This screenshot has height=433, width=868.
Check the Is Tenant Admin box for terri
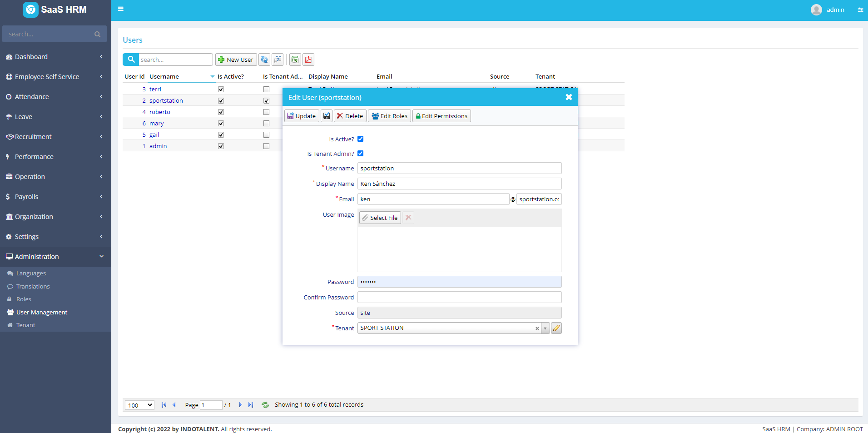(x=267, y=89)
